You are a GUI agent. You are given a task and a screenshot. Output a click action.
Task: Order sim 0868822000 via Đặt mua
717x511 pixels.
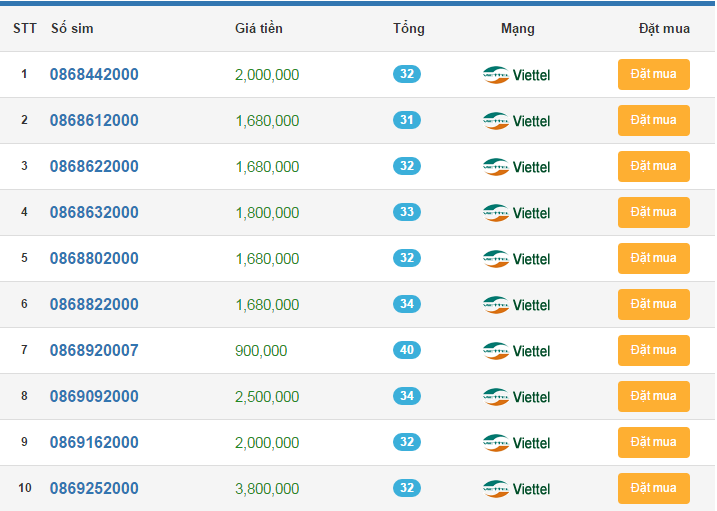653,304
